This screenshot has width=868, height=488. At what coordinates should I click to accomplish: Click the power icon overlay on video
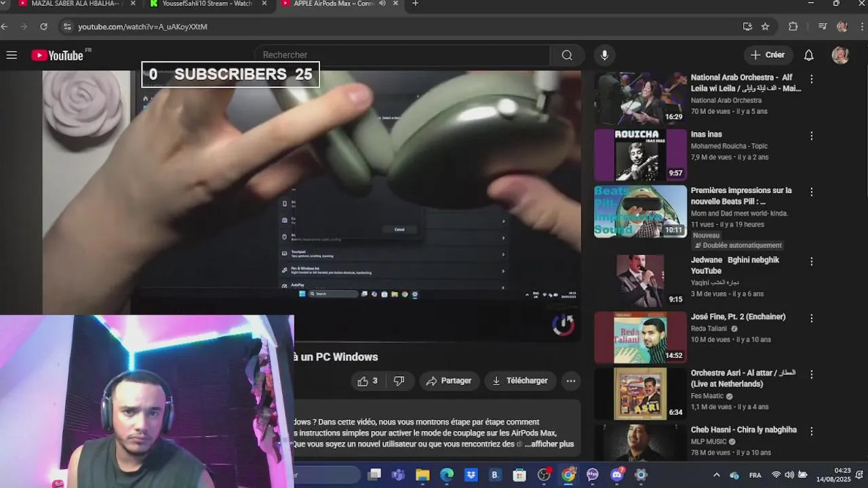563,325
